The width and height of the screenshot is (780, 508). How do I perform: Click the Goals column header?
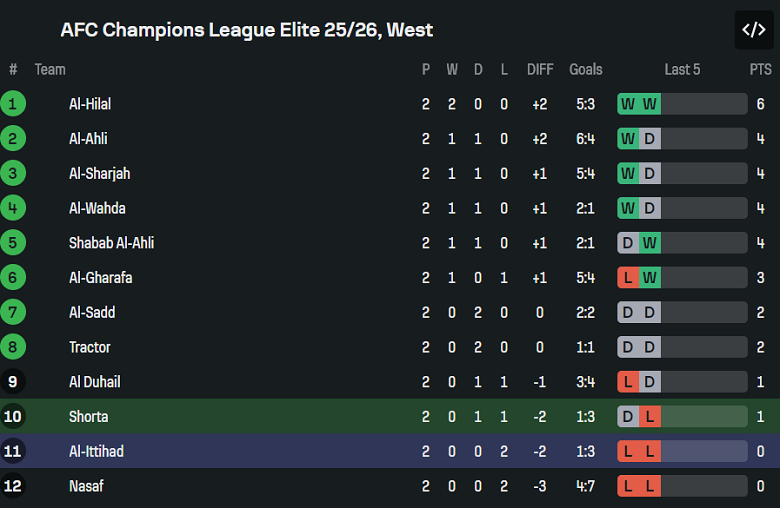(586, 69)
